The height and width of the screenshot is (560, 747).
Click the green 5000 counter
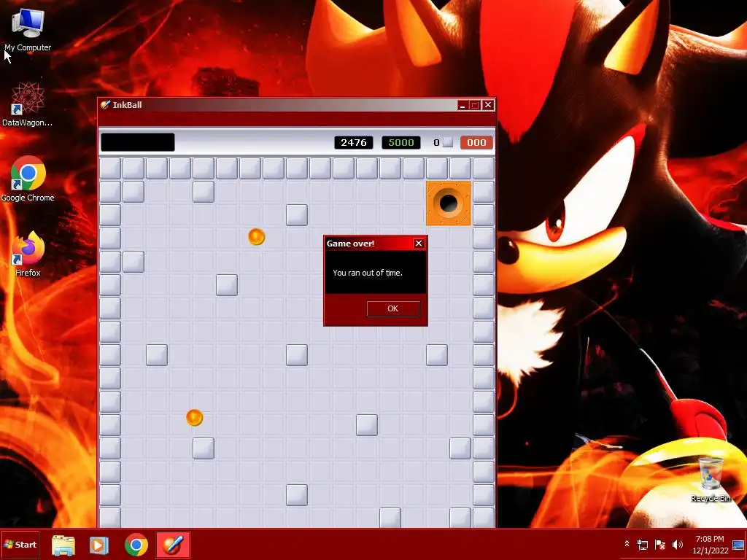click(x=401, y=142)
